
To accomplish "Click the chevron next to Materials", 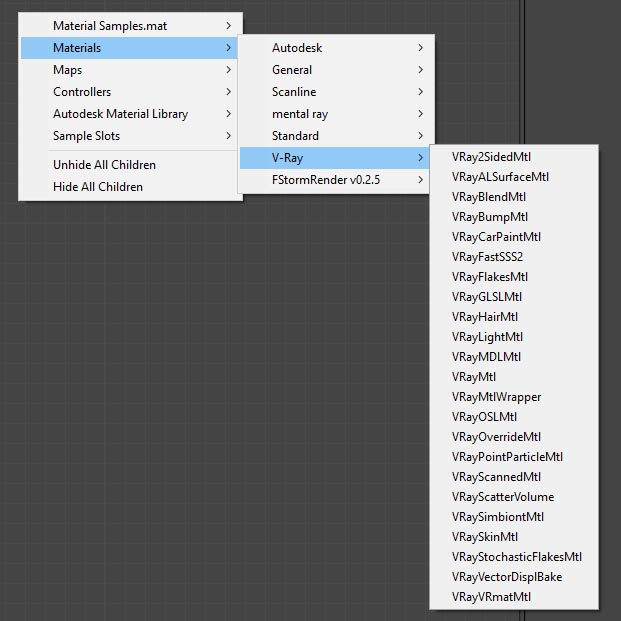I will point(229,48).
